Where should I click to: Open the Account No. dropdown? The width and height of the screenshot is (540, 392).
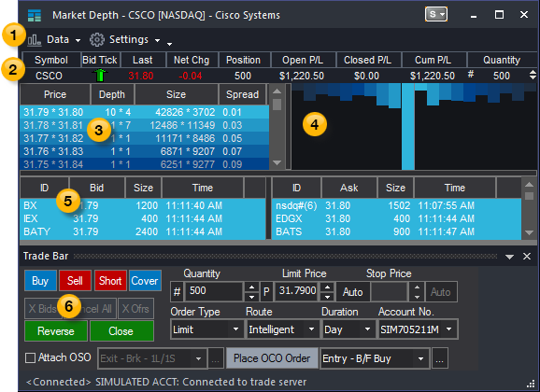[x=418, y=329]
